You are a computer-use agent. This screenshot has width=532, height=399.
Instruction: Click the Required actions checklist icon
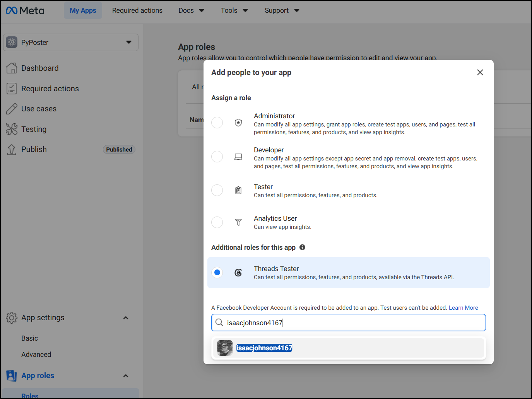coord(12,89)
